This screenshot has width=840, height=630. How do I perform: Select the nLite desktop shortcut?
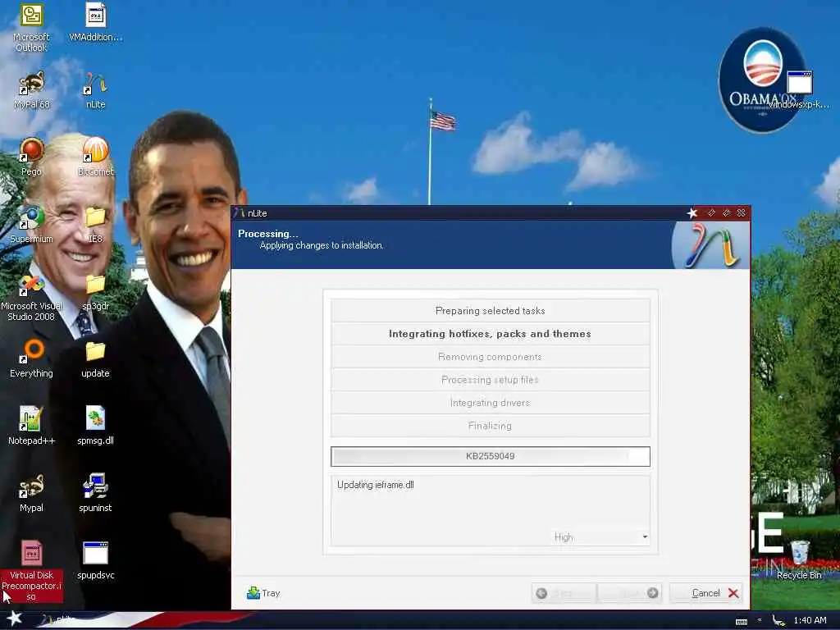coord(95,90)
